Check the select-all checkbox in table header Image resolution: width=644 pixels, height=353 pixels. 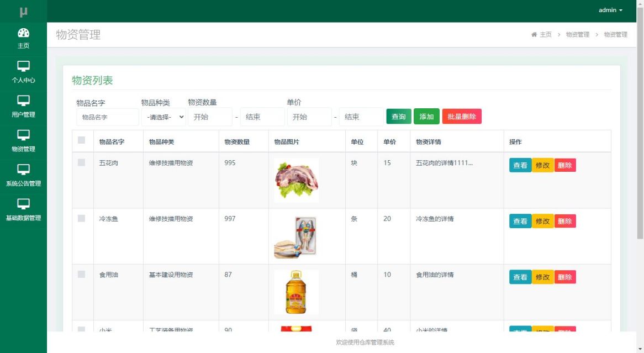82,140
